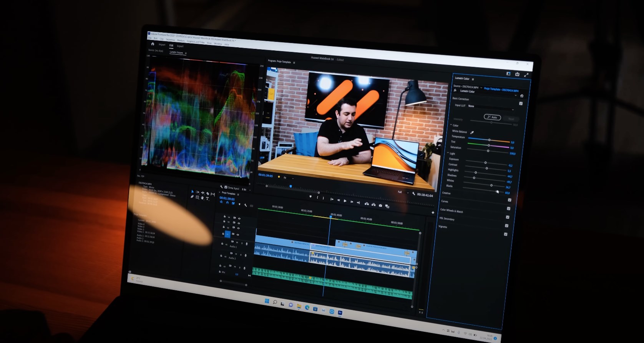Open Input LUT dropdown
The image size is (644, 343).
pyautogui.click(x=490, y=108)
